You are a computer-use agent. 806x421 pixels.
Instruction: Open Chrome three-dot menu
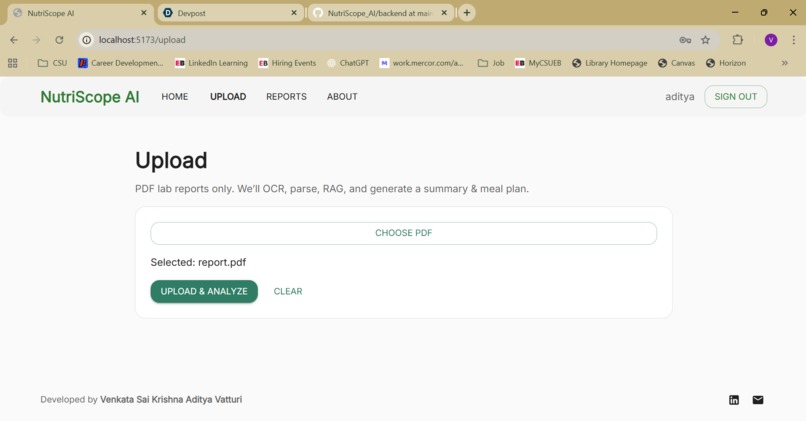[x=793, y=40]
